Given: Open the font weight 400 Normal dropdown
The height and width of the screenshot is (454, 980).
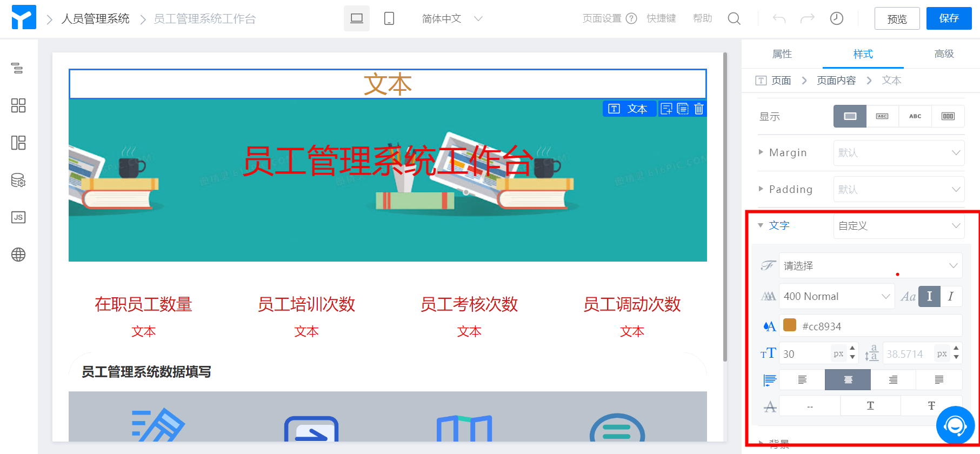Looking at the screenshot, I should 836,296.
